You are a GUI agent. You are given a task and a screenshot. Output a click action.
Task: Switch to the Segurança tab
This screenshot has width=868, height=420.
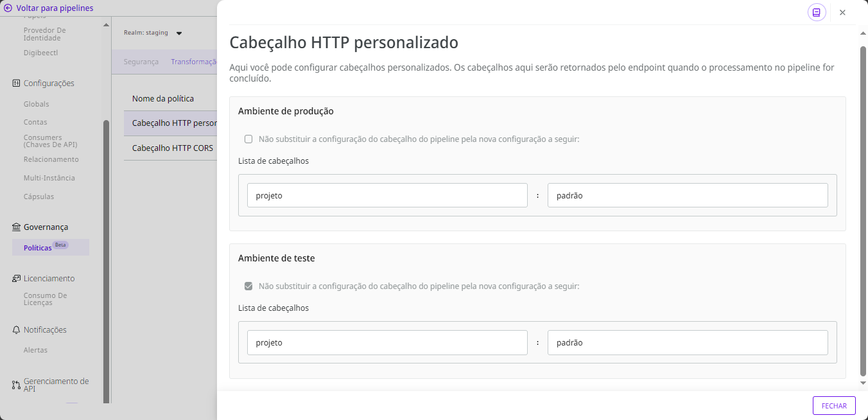click(141, 62)
